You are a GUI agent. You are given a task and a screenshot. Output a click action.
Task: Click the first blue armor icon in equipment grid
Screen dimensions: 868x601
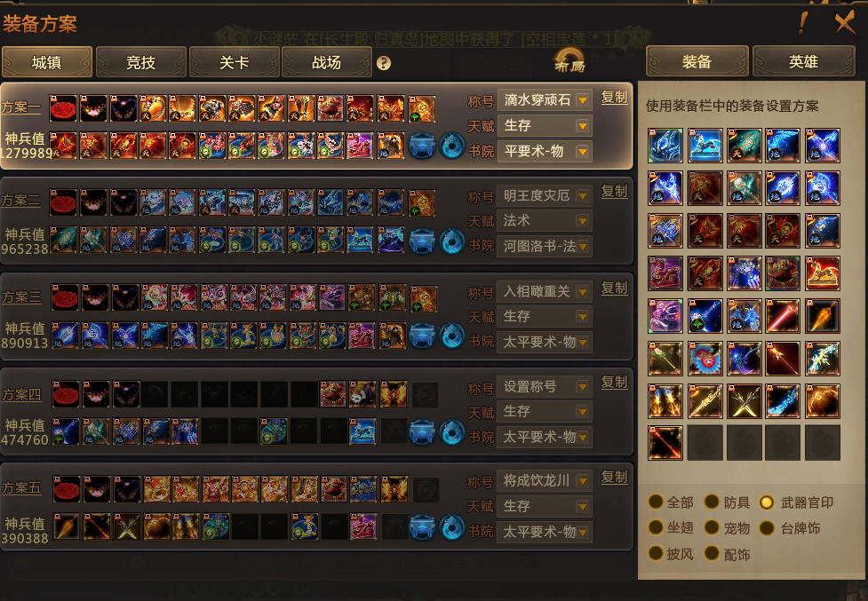point(665,146)
